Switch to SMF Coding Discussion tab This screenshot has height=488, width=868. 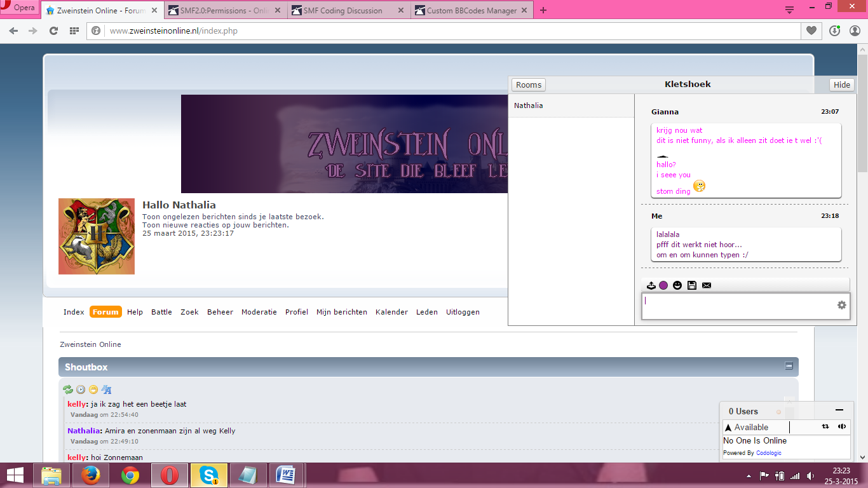pyautogui.click(x=347, y=10)
